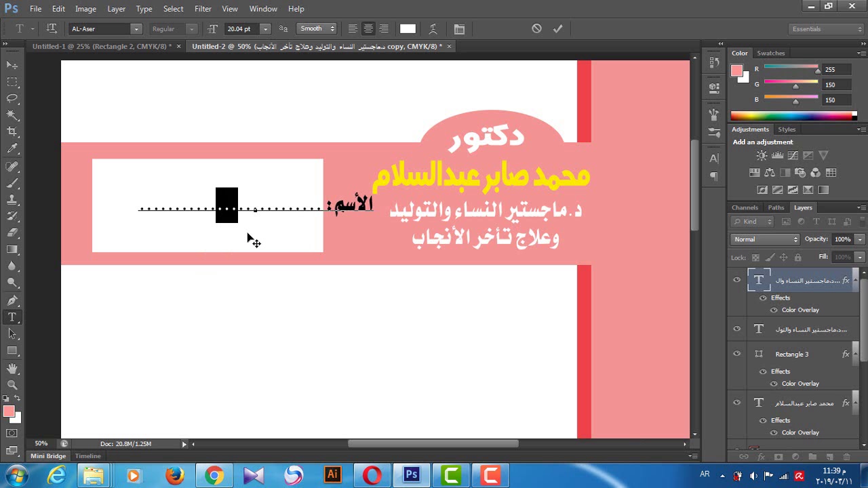Cancel current text edits

[x=536, y=28]
